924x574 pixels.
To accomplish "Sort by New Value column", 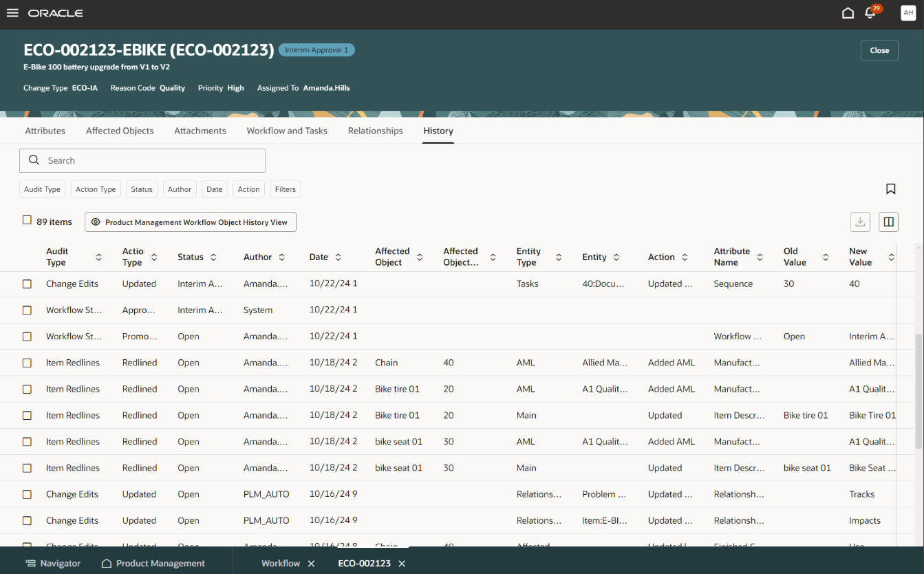I will tap(891, 257).
